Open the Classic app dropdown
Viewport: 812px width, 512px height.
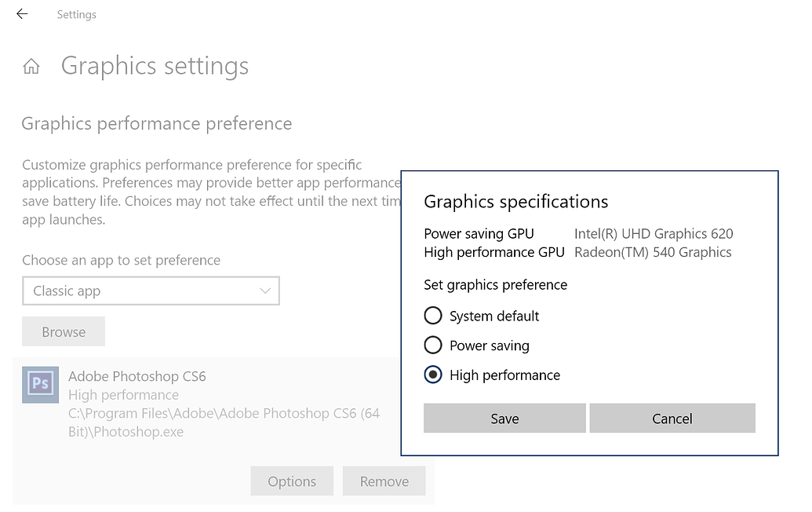point(151,291)
